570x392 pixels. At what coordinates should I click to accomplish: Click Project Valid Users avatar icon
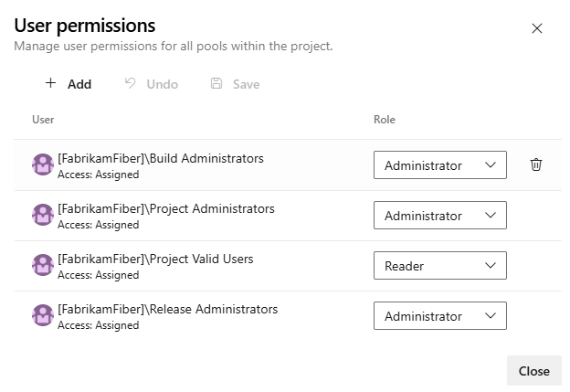42,265
